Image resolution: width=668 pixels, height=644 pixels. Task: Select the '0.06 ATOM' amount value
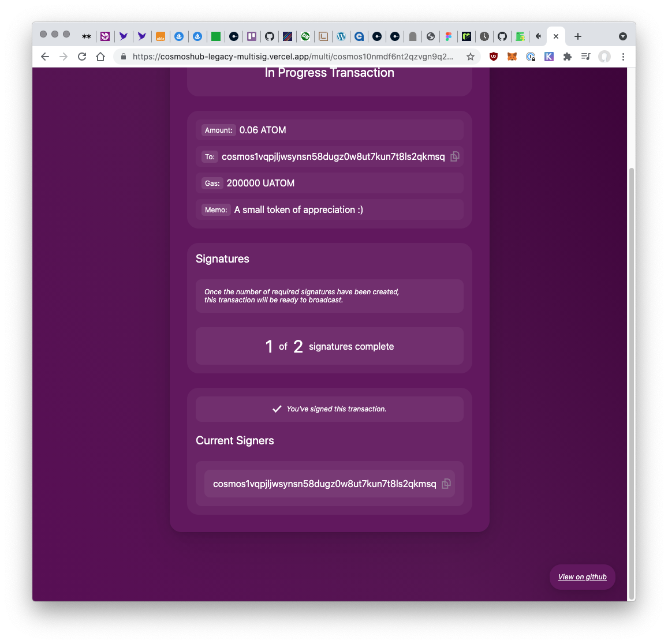pos(263,130)
